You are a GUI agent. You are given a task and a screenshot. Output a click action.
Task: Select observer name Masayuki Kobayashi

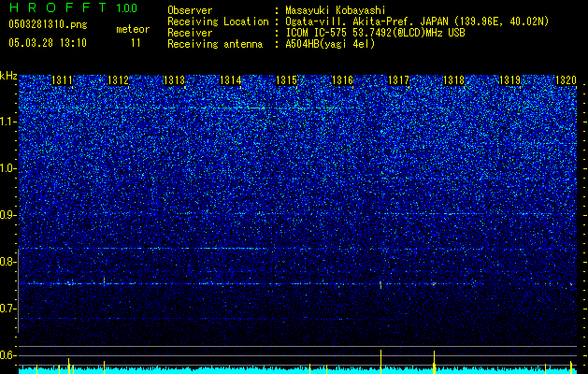coord(336,10)
